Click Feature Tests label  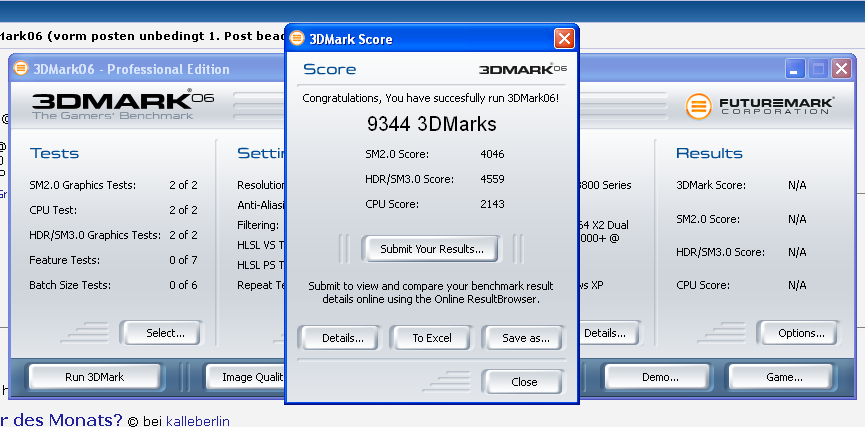pos(65,260)
